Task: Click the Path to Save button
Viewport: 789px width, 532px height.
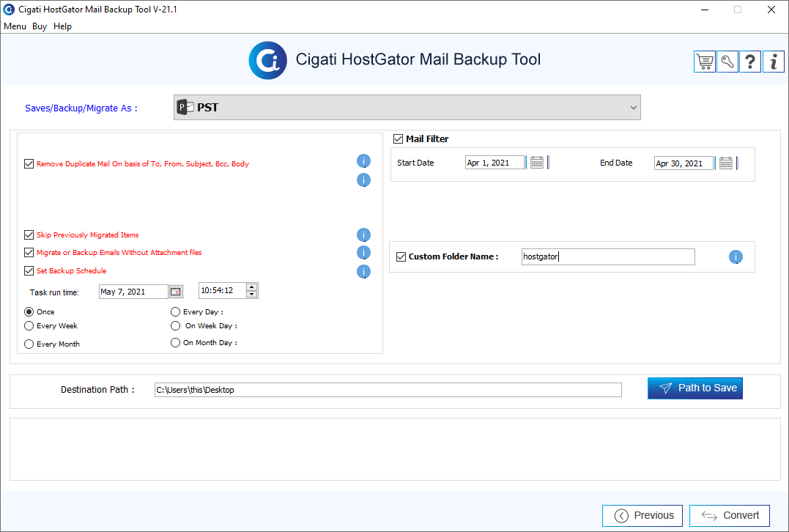Action: point(695,388)
